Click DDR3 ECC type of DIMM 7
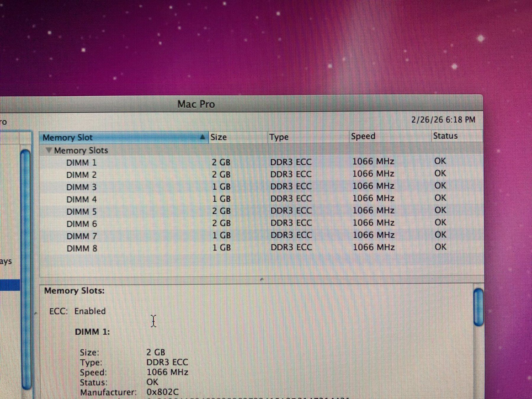This screenshot has height=399, width=532. [291, 235]
